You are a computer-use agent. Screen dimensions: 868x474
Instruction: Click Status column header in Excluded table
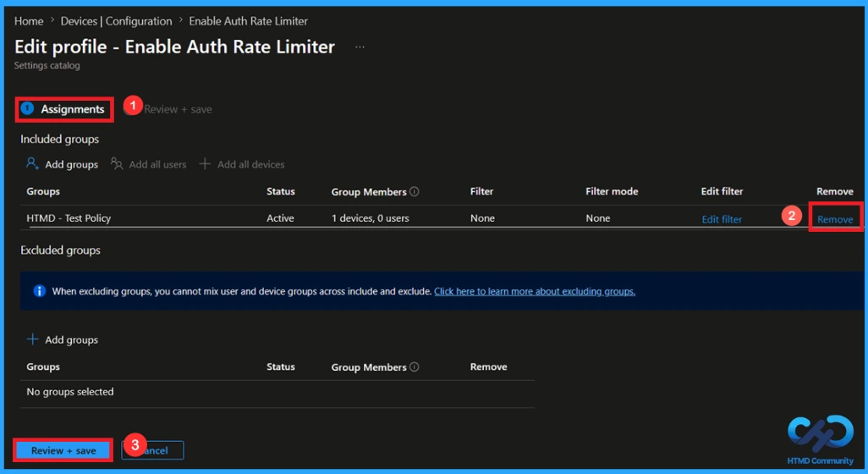(x=281, y=367)
